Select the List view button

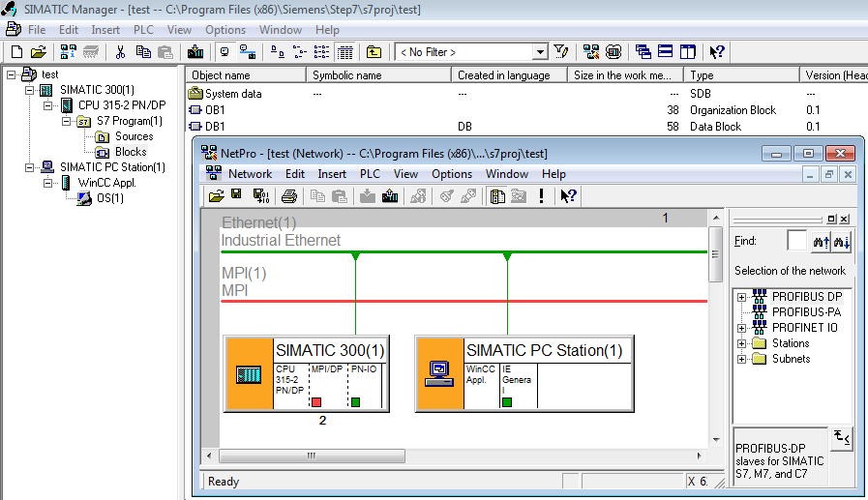[321, 52]
